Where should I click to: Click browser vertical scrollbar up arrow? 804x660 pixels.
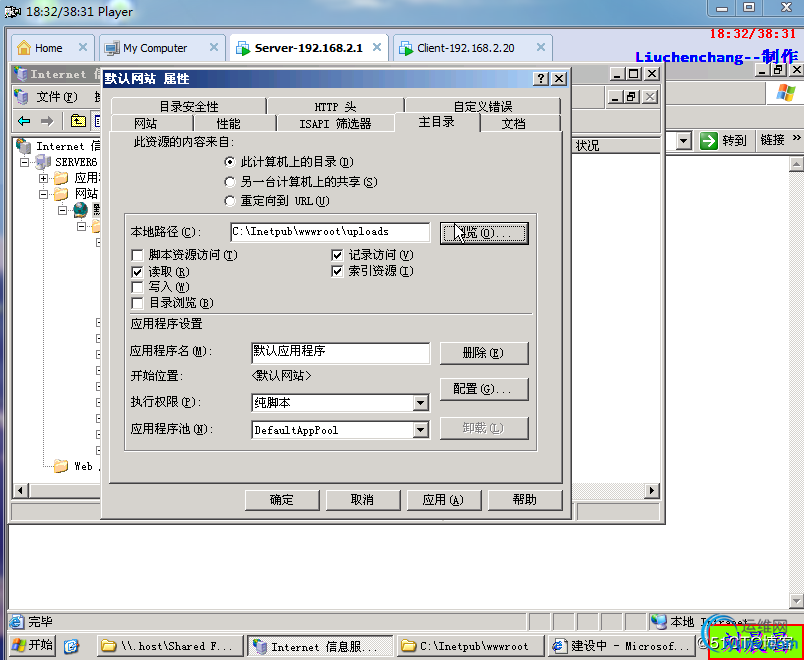tap(796, 164)
